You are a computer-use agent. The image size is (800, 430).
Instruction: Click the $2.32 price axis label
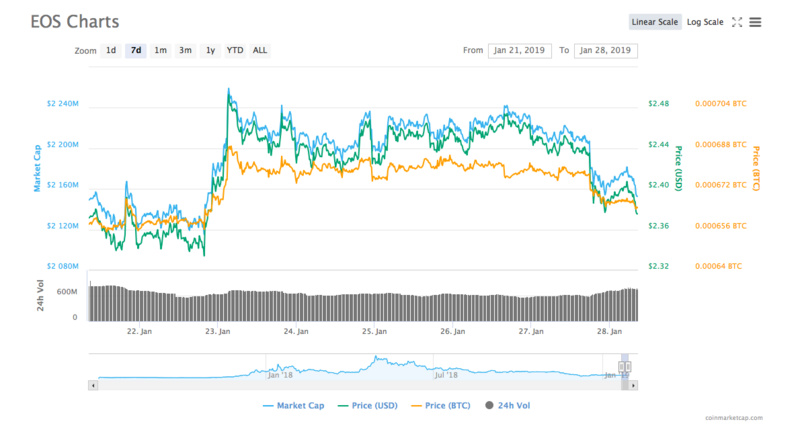[658, 266]
